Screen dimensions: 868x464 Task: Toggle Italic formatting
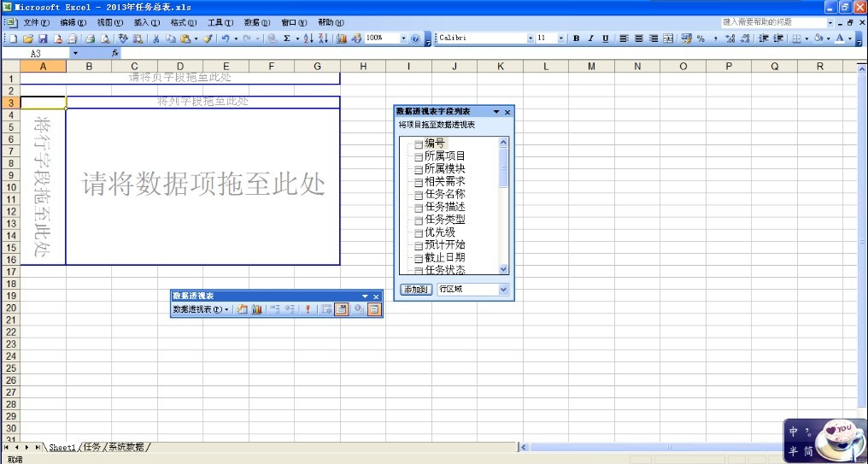[x=591, y=38]
